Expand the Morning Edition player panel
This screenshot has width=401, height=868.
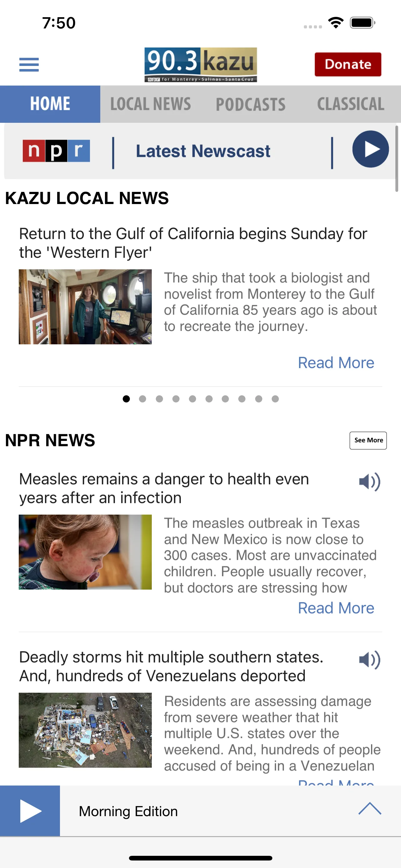point(370,809)
